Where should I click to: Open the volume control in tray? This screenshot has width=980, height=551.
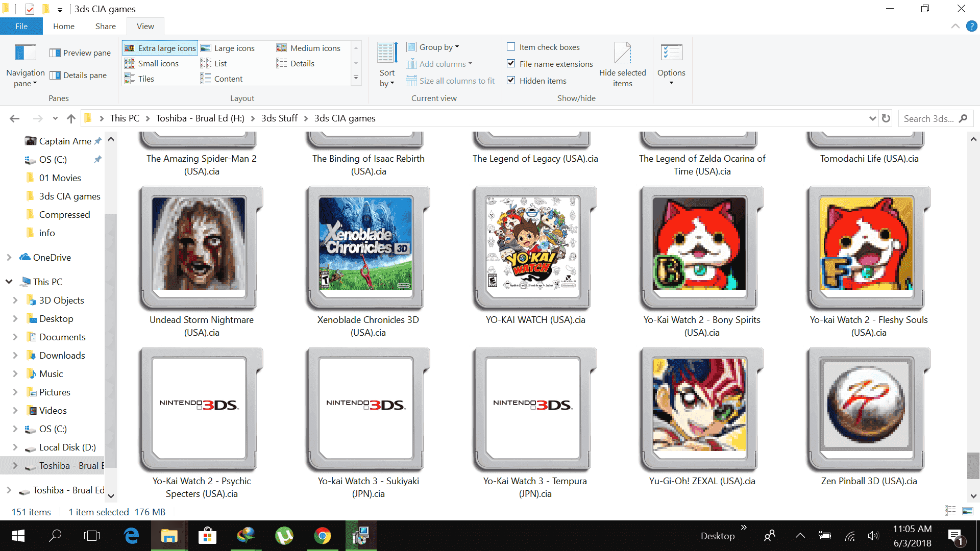click(x=873, y=536)
